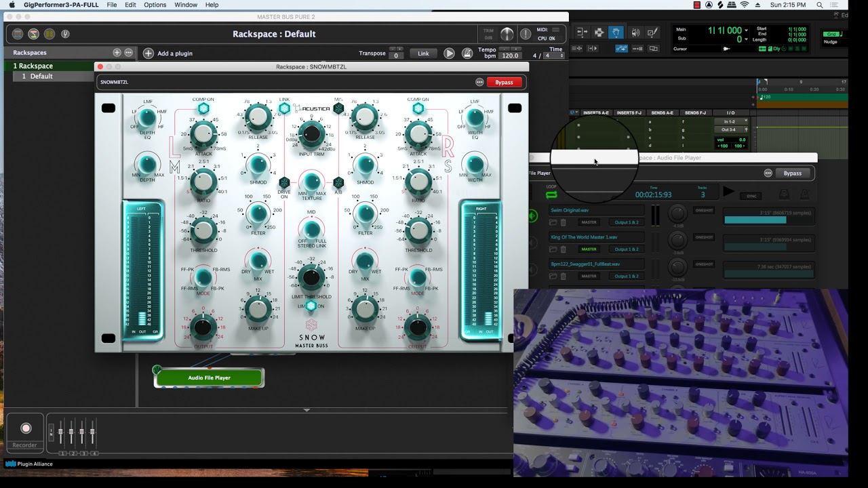
Task: Open Wi-Fi status in macOS menu bar
Action: pyautogui.click(x=744, y=5)
